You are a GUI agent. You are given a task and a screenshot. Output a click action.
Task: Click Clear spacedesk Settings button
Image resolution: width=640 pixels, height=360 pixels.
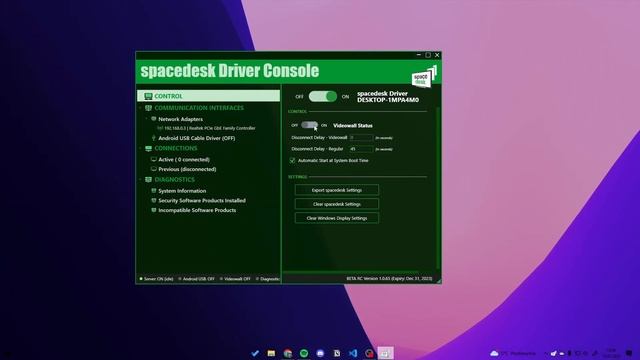(337, 204)
